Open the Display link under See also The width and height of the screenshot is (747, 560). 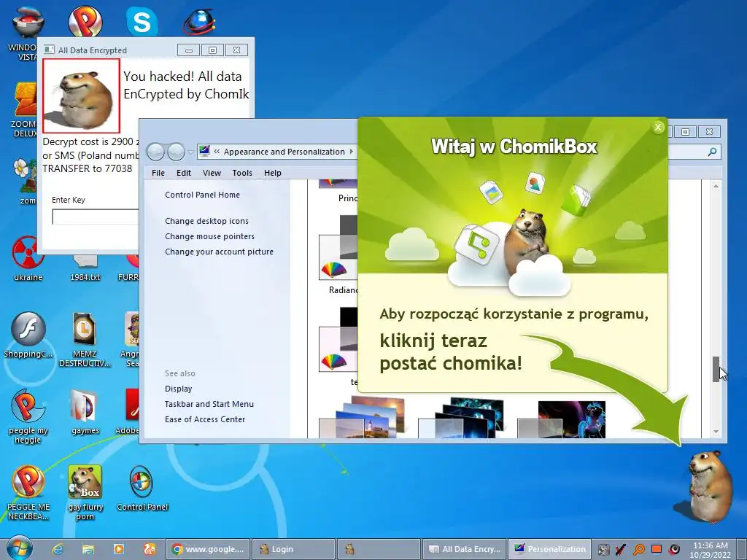click(179, 389)
